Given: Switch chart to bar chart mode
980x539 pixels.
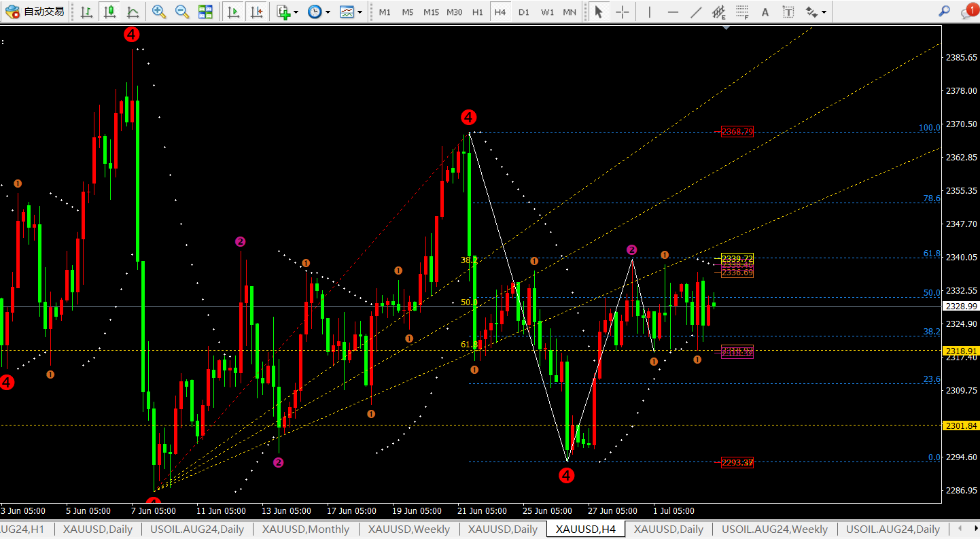Looking at the screenshot, I should coord(86,12).
